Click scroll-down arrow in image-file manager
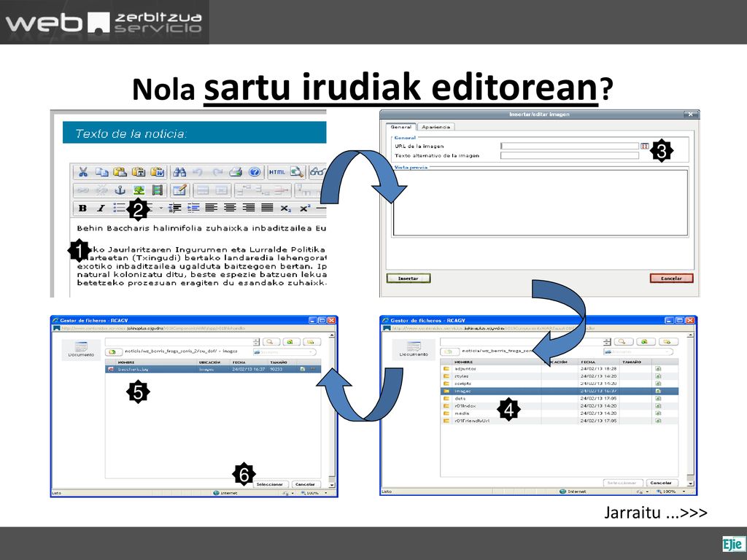Screen dimensions: 747x560 (x=332, y=485)
